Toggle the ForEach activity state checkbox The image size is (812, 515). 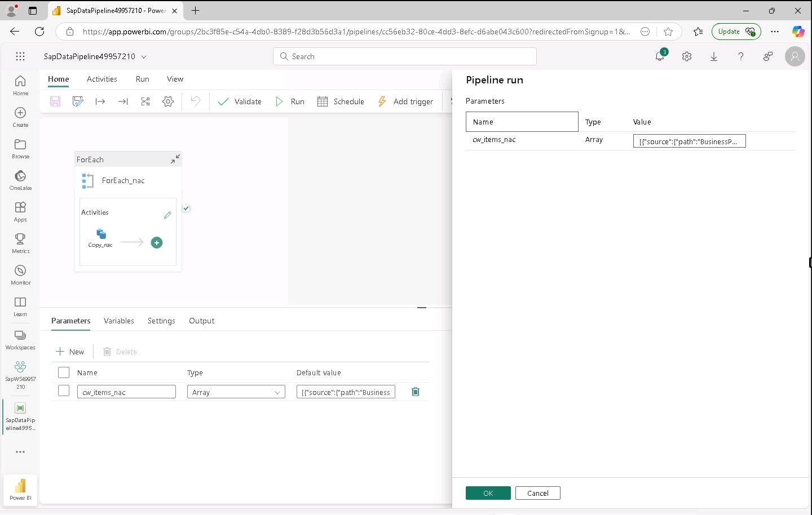click(x=186, y=208)
